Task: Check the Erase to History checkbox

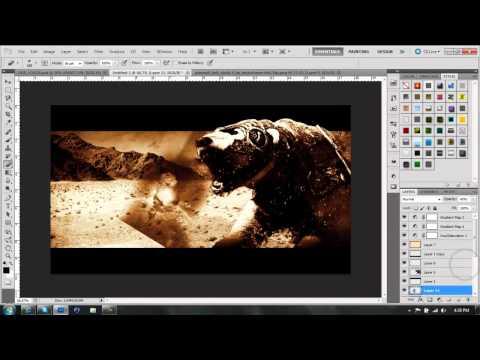Action: (x=175, y=63)
